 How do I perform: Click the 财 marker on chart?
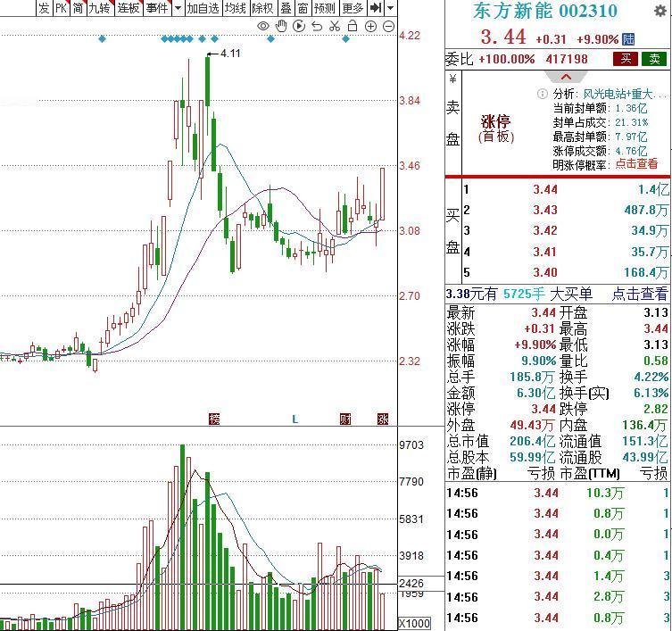[345, 419]
